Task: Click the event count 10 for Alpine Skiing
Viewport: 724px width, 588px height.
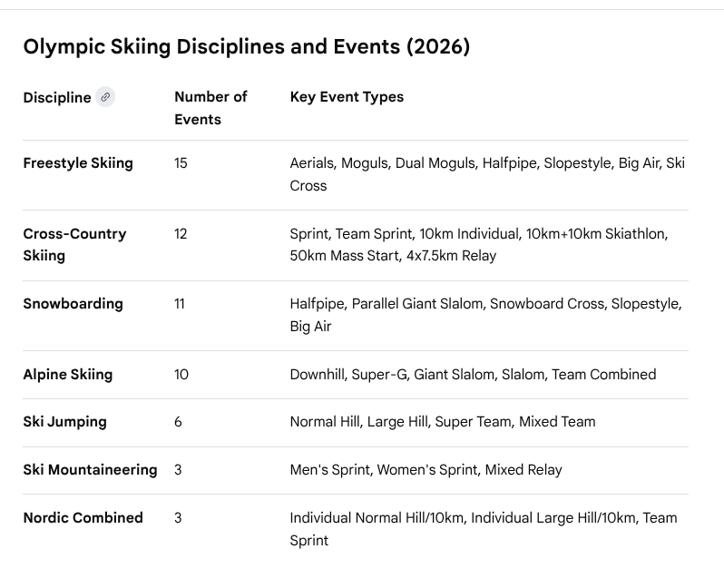Action: tap(181, 374)
